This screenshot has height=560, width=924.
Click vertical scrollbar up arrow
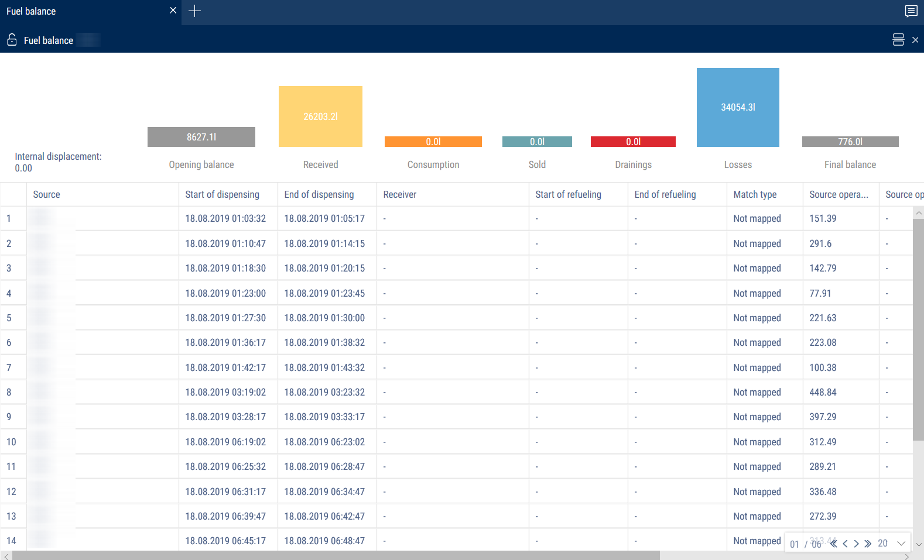click(x=919, y=212)
